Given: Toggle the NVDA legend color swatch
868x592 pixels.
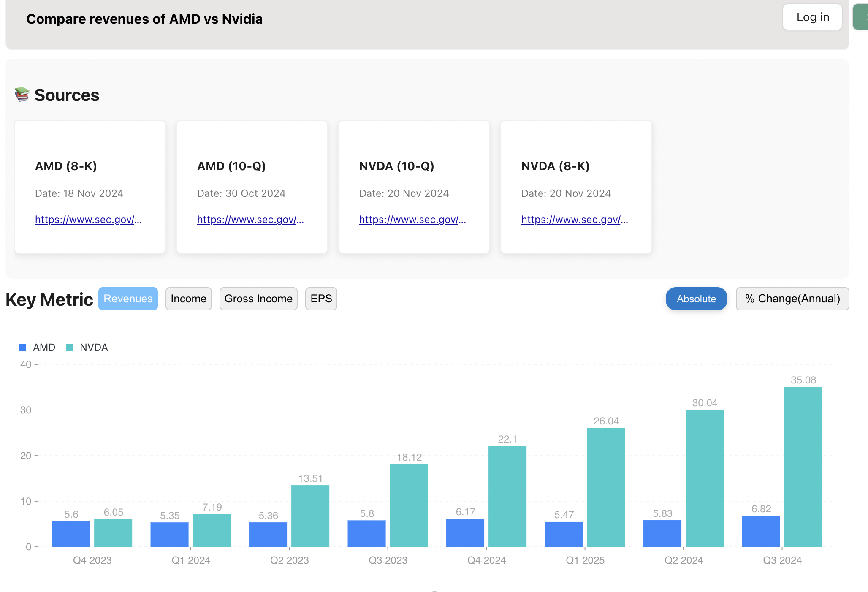Looking at the screenshot, I should pyautogui.click(x=70, y=348).
